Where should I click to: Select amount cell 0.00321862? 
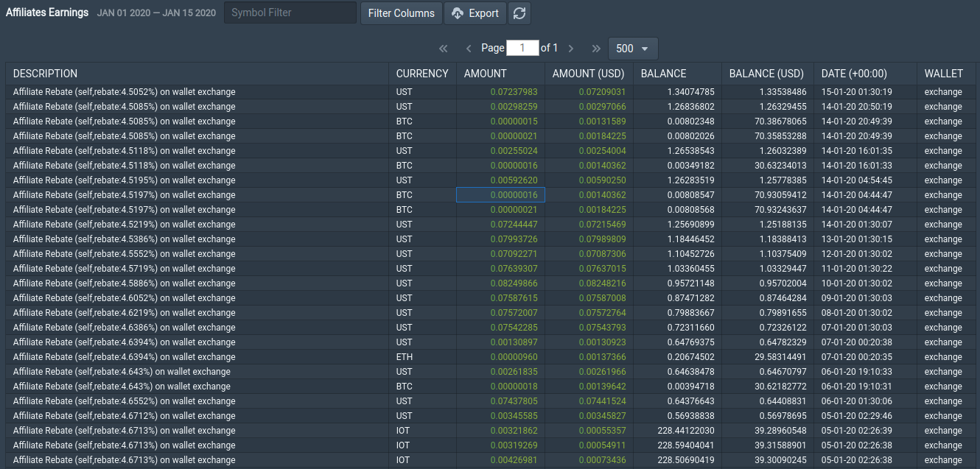(x=501, y=431)
